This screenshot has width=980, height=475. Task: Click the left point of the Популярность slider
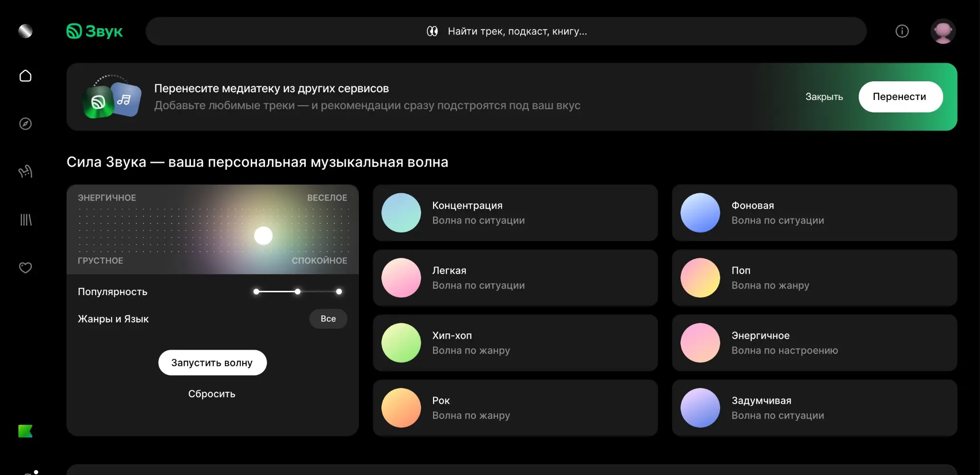(x=256, y=291)
